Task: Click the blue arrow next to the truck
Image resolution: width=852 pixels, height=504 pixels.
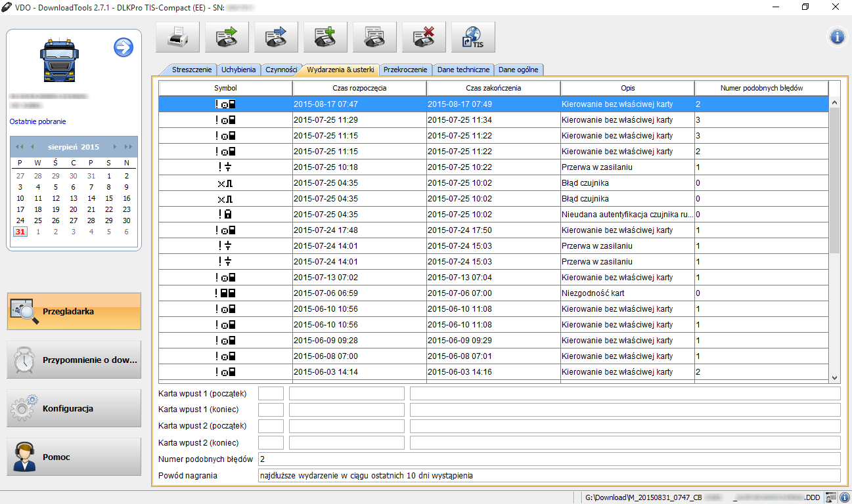Action: coord(123,47)
